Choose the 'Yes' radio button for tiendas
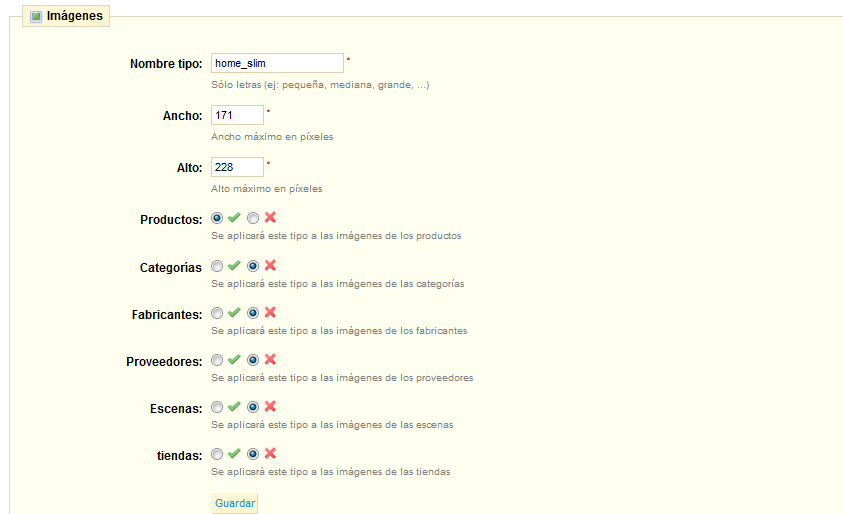843x514 pixels. point(217,454)
